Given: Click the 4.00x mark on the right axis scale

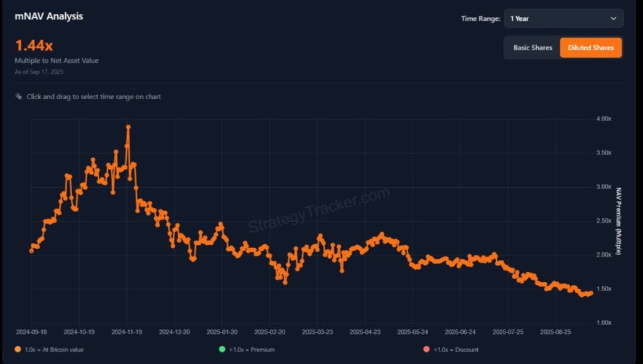Looking at the screenshot, I should click(605, 117).
